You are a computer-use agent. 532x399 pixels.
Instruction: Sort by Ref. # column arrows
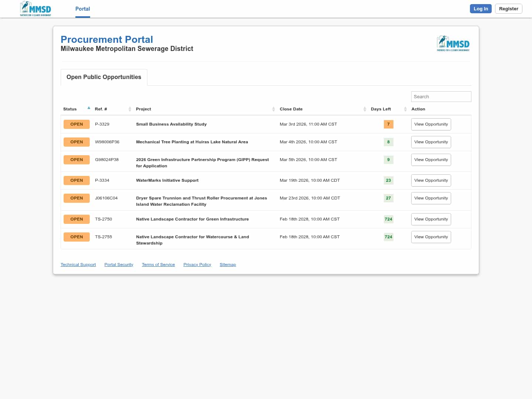point(130,109)
